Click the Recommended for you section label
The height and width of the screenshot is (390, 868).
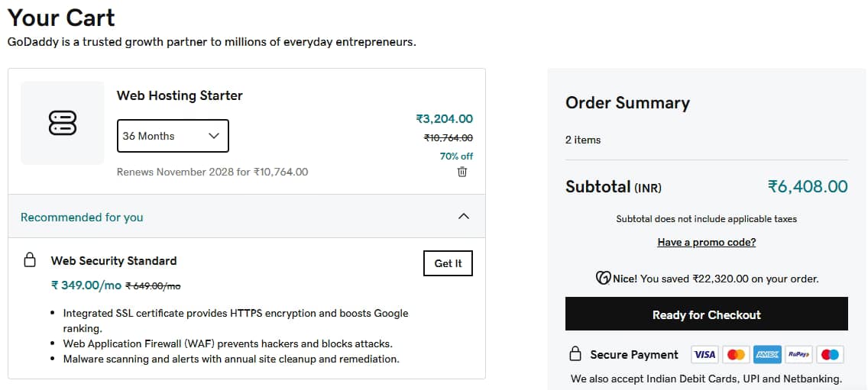coord(82,218)
